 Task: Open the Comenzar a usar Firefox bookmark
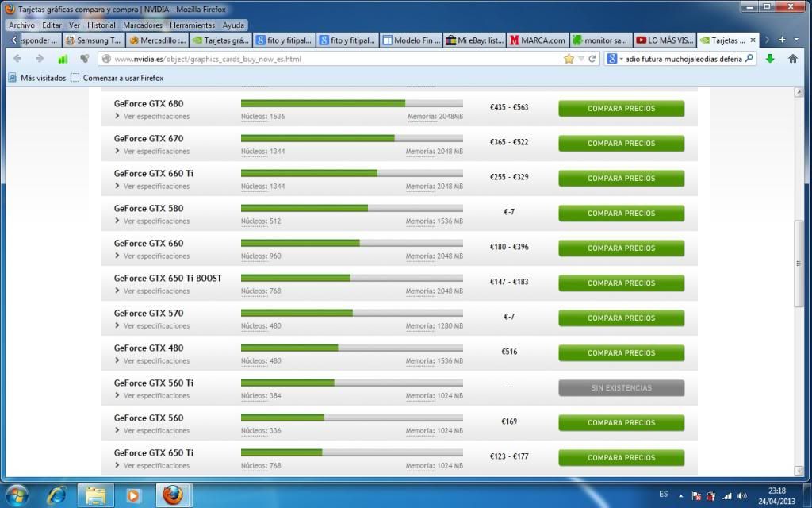point(117,78)
